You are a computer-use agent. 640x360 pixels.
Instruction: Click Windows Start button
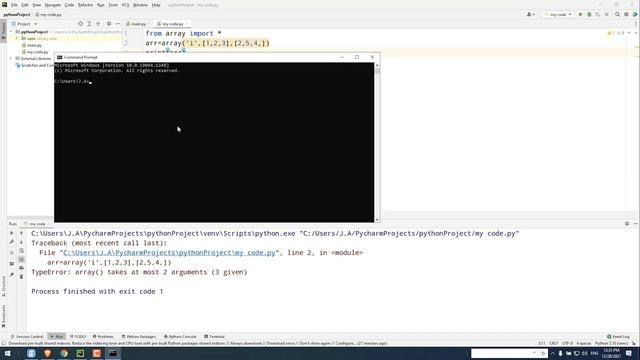tap(7, 353)
